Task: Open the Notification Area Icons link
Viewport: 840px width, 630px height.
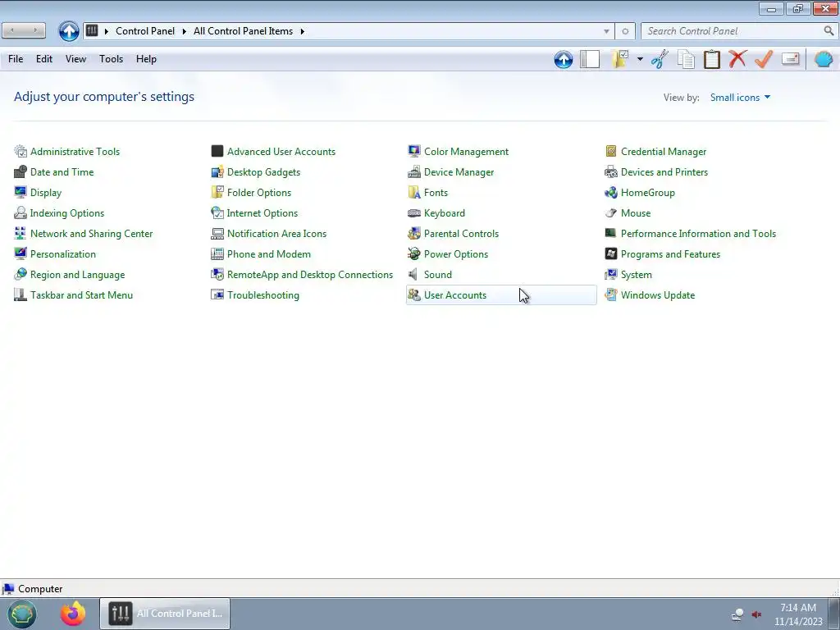Action: pyautogui.click(x=276, y=234)
